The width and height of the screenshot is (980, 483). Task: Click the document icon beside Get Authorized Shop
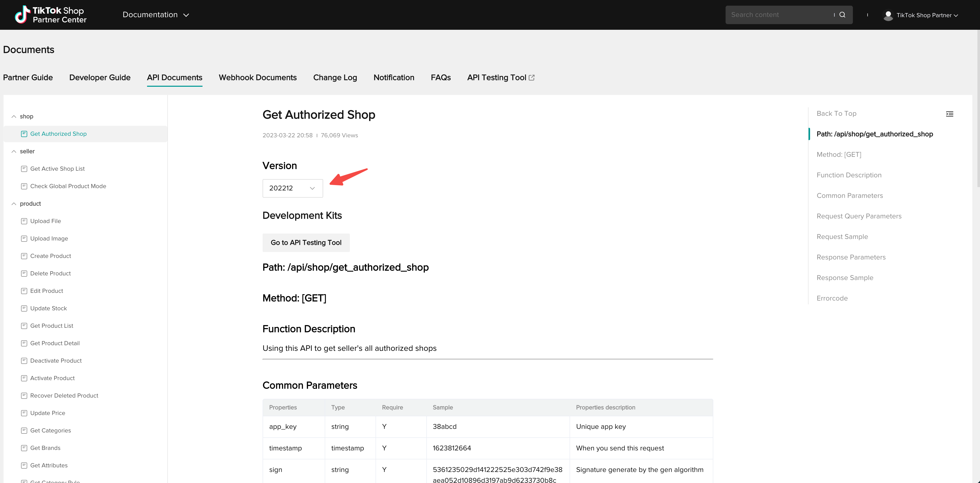coord(24,134)
